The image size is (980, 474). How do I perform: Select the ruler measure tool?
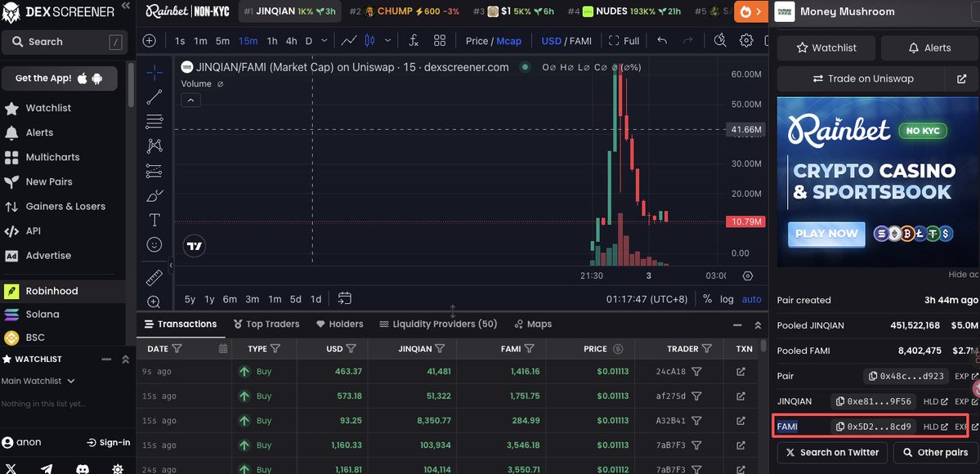(154, 277)
